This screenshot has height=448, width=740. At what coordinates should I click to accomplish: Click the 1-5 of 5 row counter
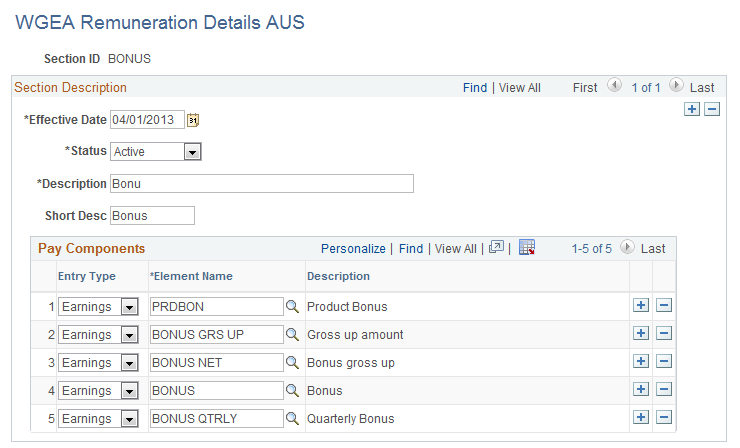(x=591, y=249)
